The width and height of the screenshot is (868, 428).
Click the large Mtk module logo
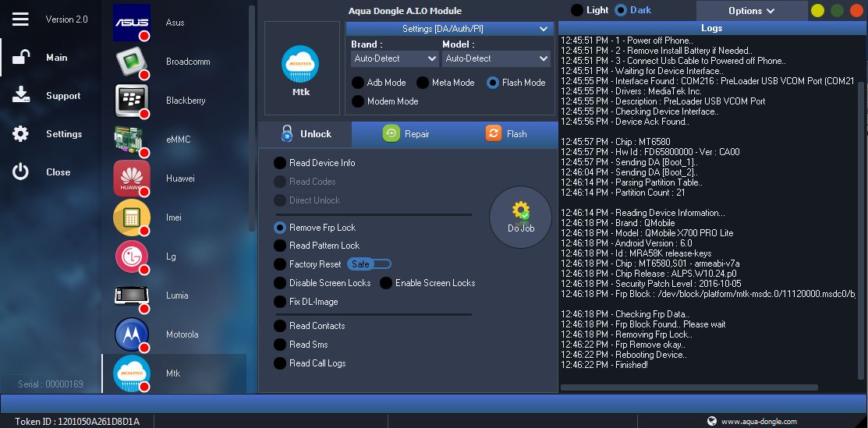pyautogui.click(x=300, y=64)
